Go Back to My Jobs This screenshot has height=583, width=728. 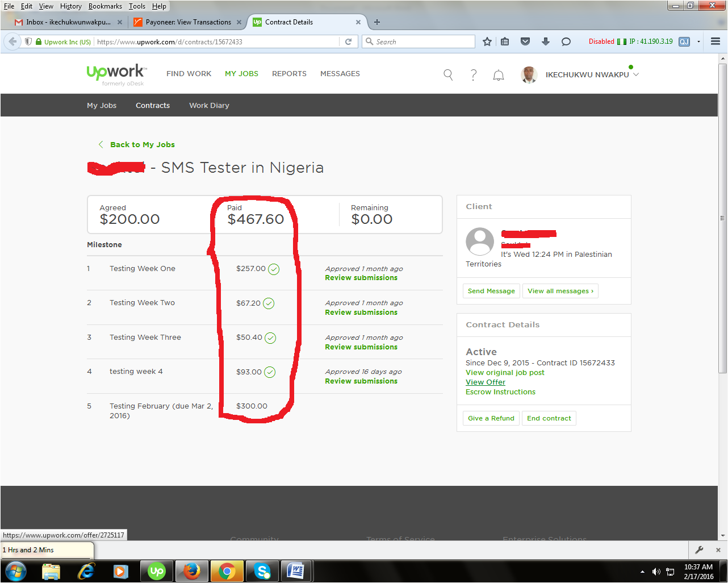pyautogui.click(x=137, y=144)
